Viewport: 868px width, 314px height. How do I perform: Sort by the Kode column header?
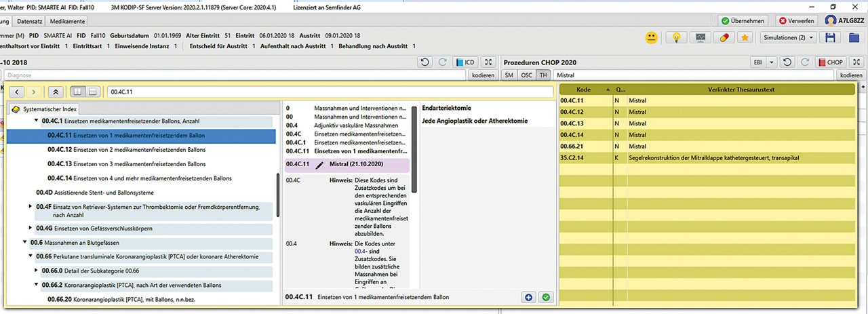[586, 90]
